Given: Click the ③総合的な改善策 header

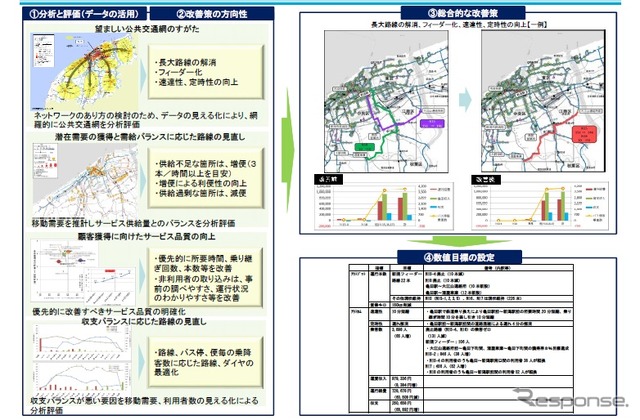Looking at the screenshot, I should click(x=462, y=13).
